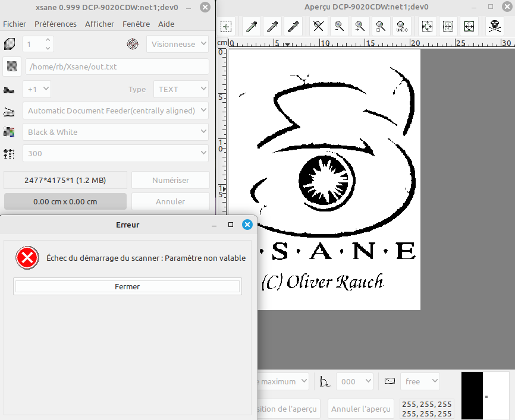Screen dimensions: 515x420
Task: Open the +1 filename counter dropdown
Action: tap(37, 89)
